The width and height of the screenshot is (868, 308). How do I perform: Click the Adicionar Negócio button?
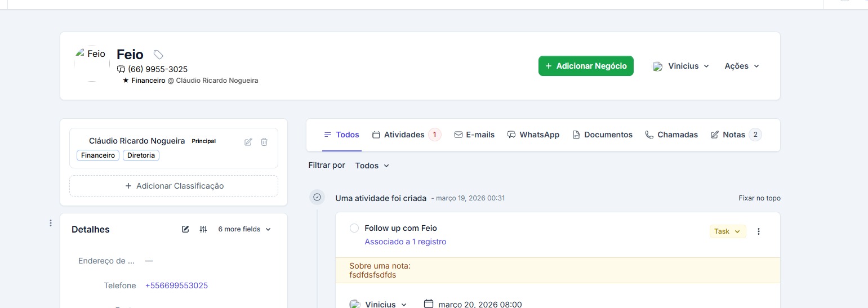[x=586, y=66]
